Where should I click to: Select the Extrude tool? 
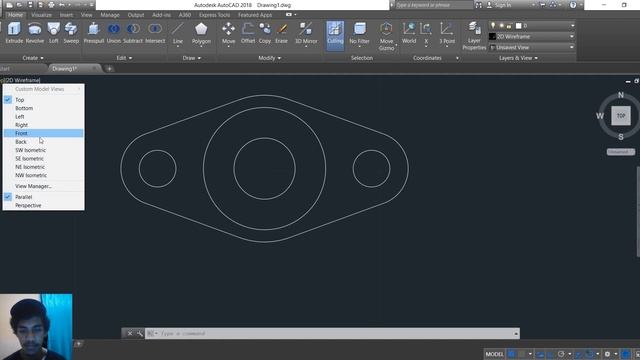point(14,33)
